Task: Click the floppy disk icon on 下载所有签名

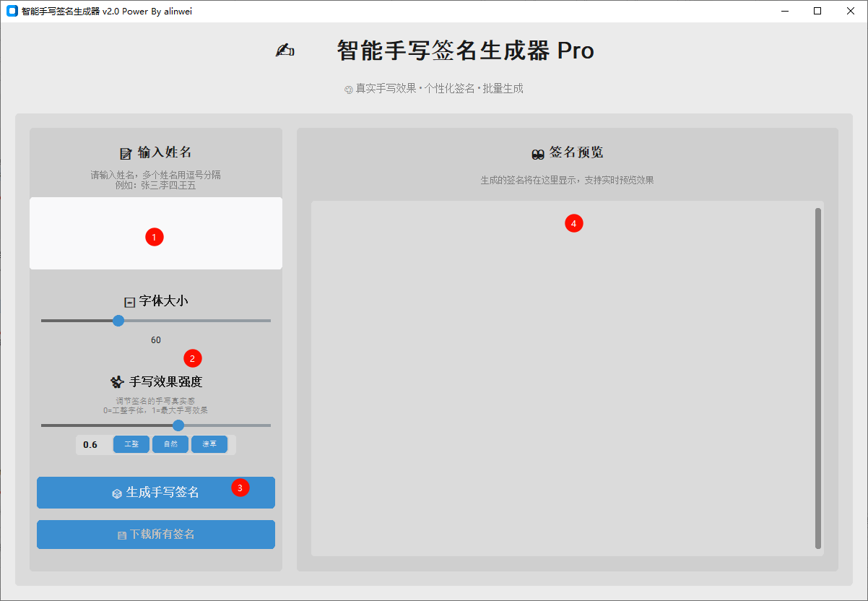Action: (122, 535)
